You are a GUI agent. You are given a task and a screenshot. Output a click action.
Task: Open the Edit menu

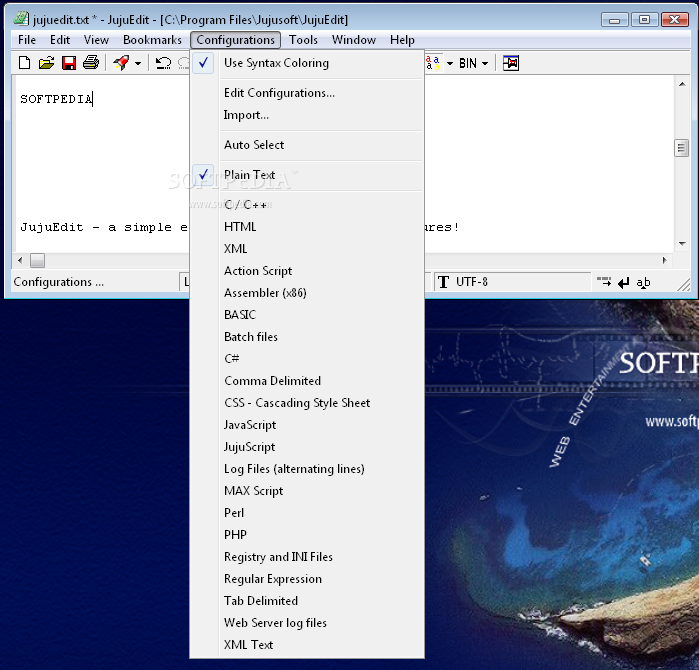(x=60, y=40)
